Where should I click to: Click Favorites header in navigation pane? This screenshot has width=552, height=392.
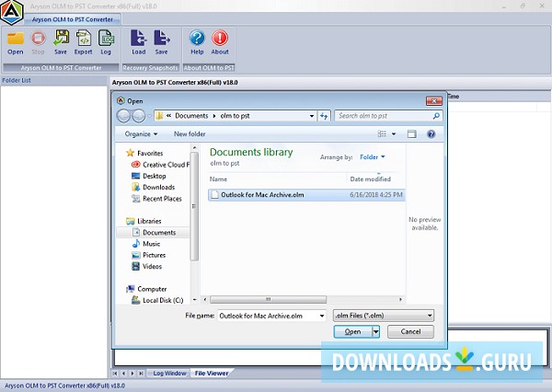point(144,153)
